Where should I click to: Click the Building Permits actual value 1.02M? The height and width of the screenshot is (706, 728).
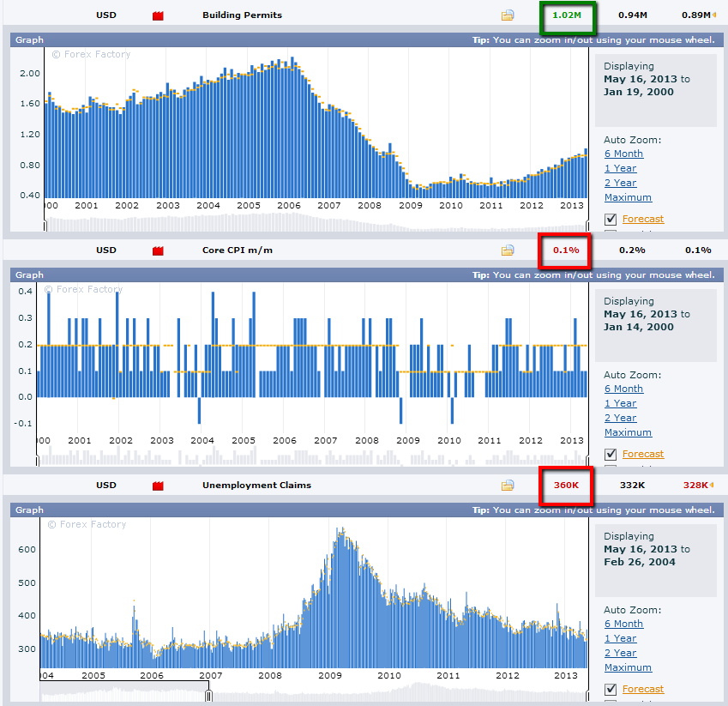[567, 15]
